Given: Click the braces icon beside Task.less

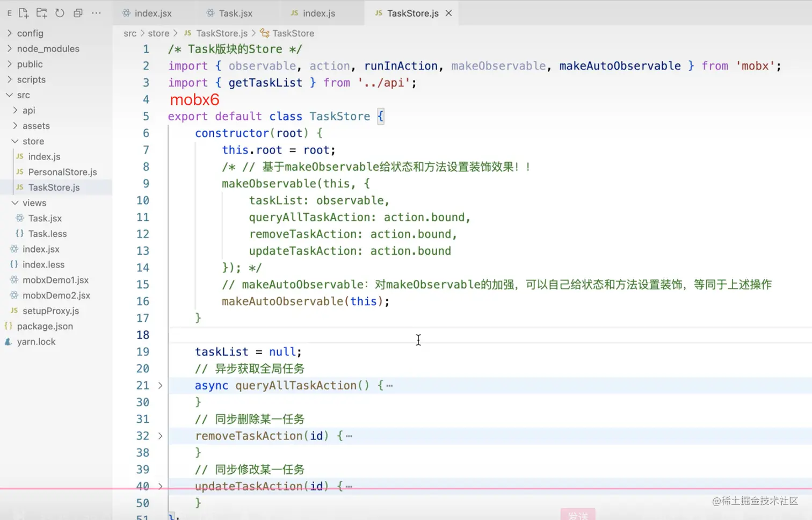Looking at the screenshot, I should 20,234.
